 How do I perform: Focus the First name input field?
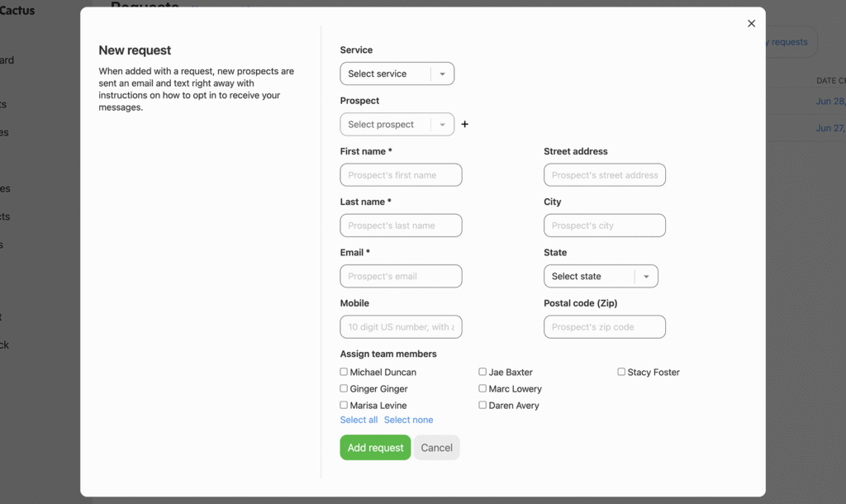pyautogui.click(x=401, y=175)
